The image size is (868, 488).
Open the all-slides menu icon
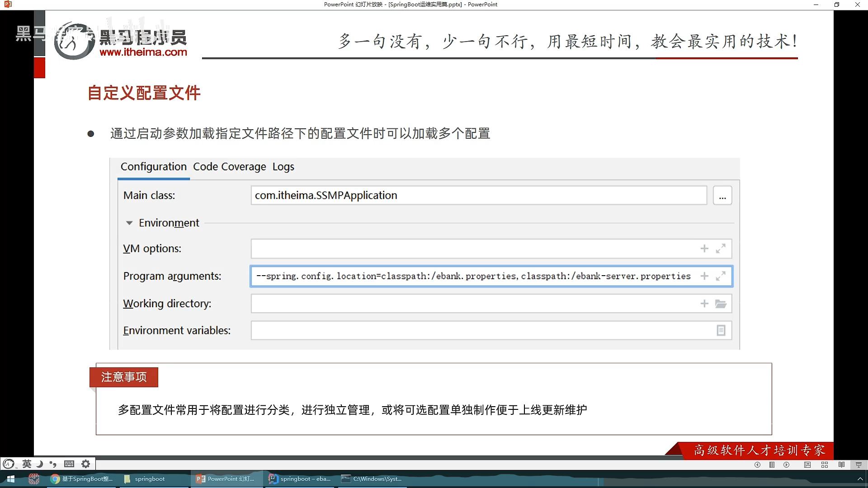pos(772,465)
